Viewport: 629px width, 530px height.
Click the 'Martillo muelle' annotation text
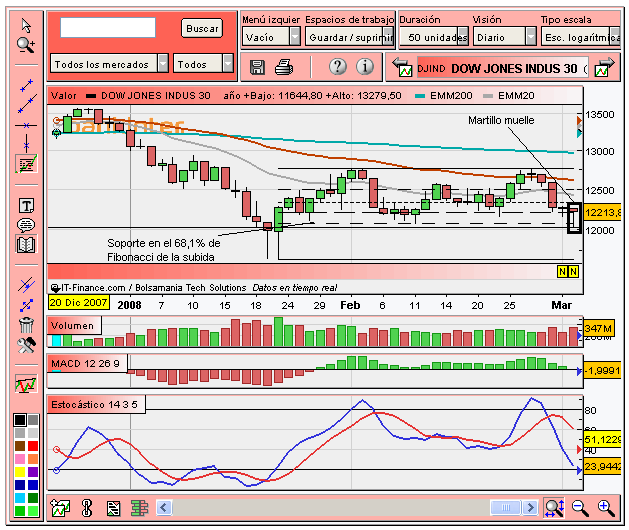(x=501, y=120)
